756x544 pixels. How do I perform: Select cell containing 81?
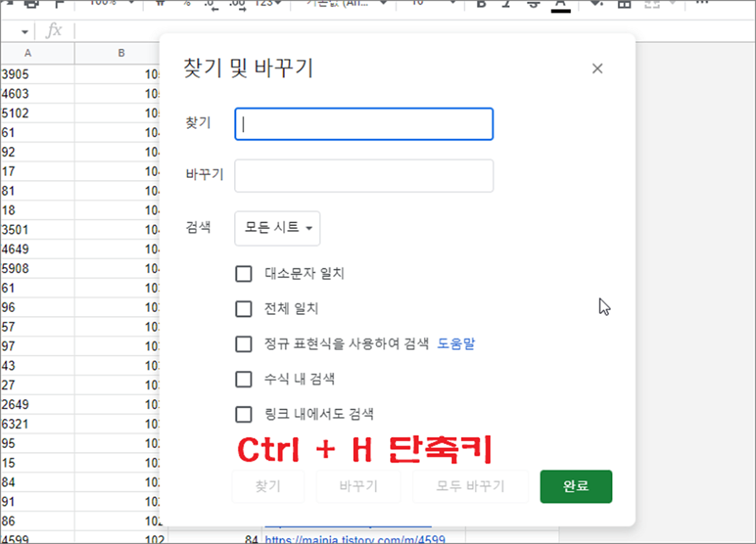pos(37,191)
